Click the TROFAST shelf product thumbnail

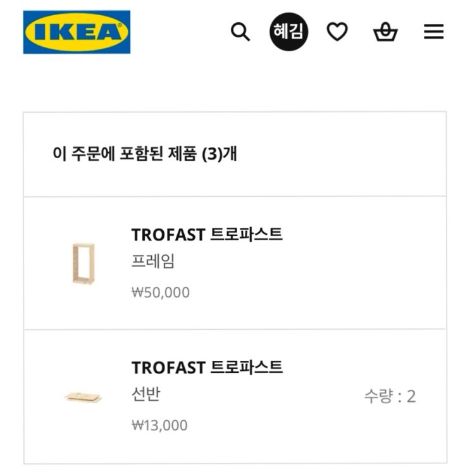(83, 397)
